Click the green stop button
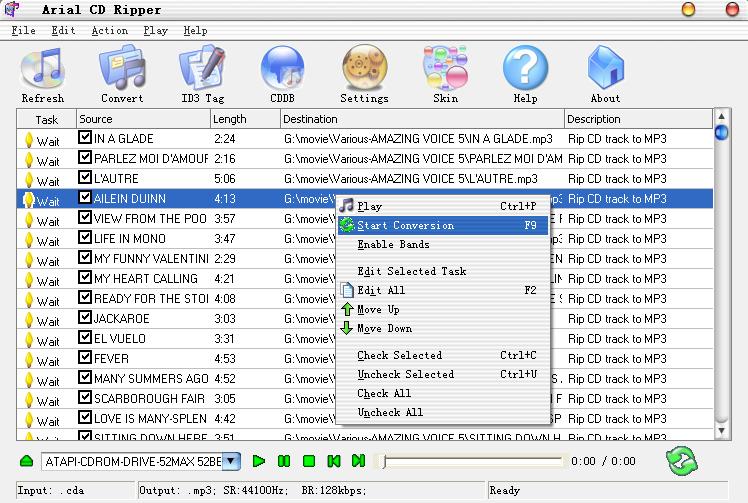Image resolution: width=748 pixels, height=503 pixels. [x=309, y=461]
